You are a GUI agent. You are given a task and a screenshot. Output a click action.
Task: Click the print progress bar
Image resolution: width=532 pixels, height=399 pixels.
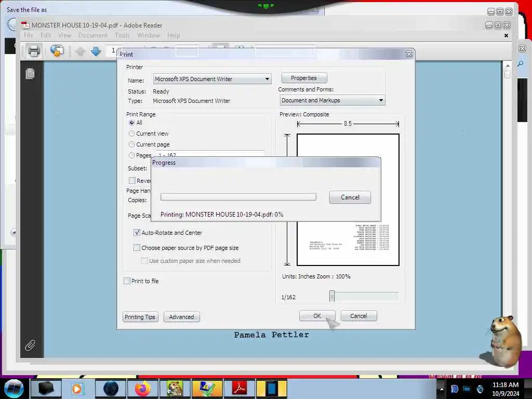click(238, 197)
